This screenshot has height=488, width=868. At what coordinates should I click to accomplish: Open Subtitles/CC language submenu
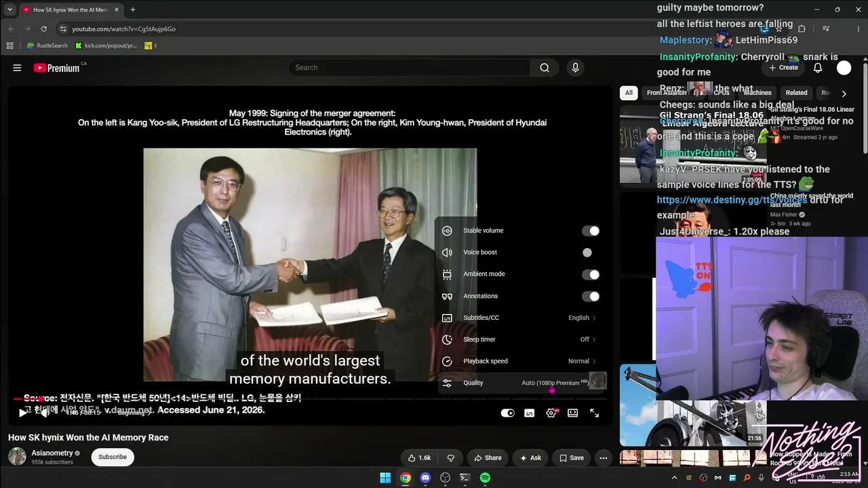(x=521, y=318)
